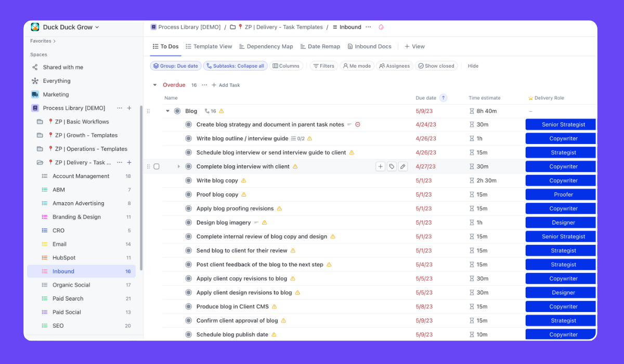The height and width of the screenshot is (364, 624).
Task: Click the 4/27/23 due date cell
Action: 426,166
